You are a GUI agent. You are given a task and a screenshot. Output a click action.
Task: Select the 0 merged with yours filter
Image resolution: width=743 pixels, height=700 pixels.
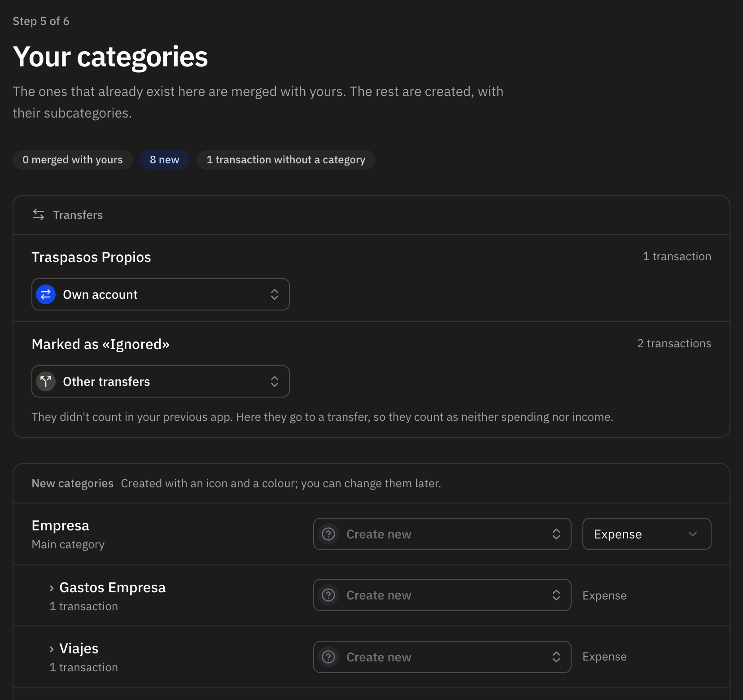tap(73, 160)
